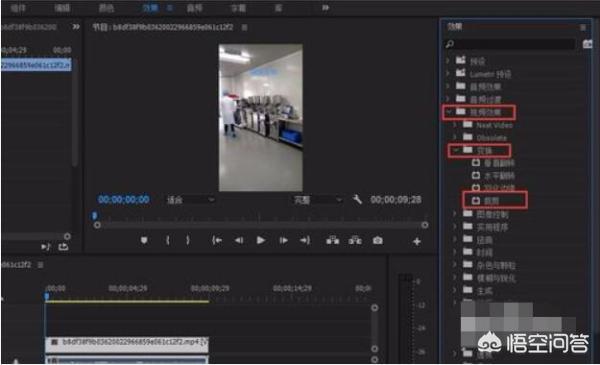Open the 完整 playback resolution dropdown
The width and height of the screenshot is (600, 365).
[317, 200]
